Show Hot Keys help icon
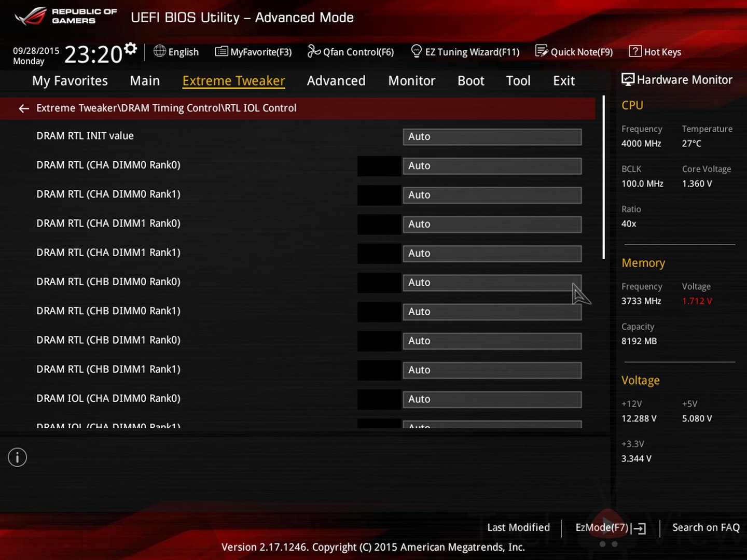The height and width of the screenshot is (560, 747). tap(635, 51)
